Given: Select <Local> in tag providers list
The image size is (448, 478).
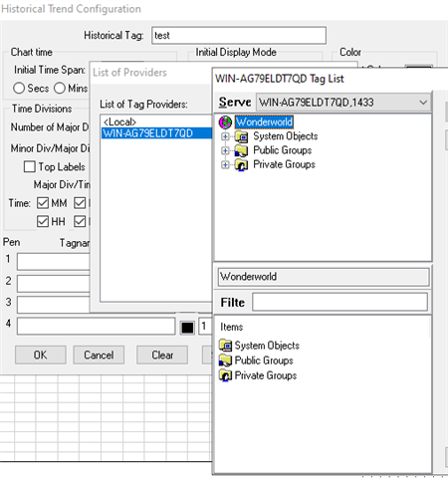Looking at the screenshot, I should click(119, 121).
